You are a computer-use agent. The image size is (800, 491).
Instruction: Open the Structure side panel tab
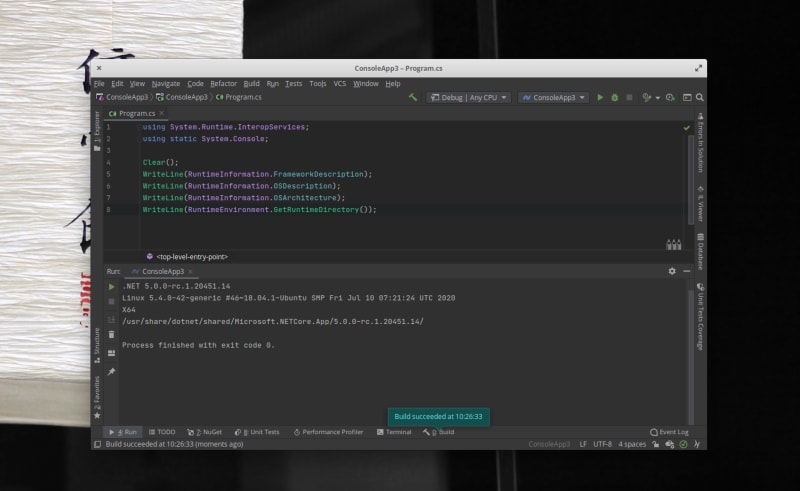coord(97,345)
